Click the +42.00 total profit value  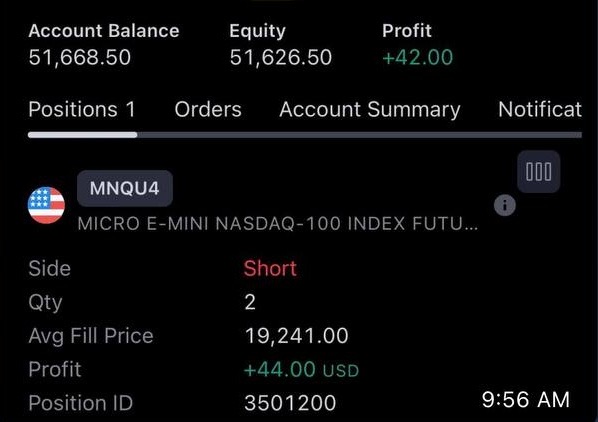[x=417, y=58]
